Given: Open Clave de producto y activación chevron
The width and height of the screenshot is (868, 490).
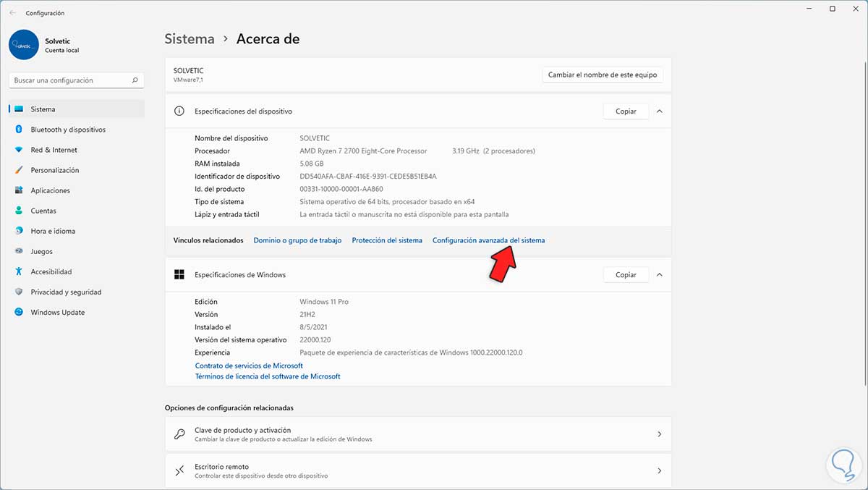Looking at the screenshot, I should coord(659,434).
